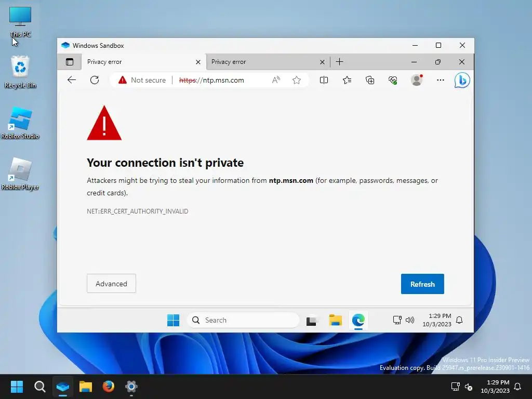Open Collections icon in Edge toolbar
Viewport: 532px width, 399px height.
tap(370, 80)
